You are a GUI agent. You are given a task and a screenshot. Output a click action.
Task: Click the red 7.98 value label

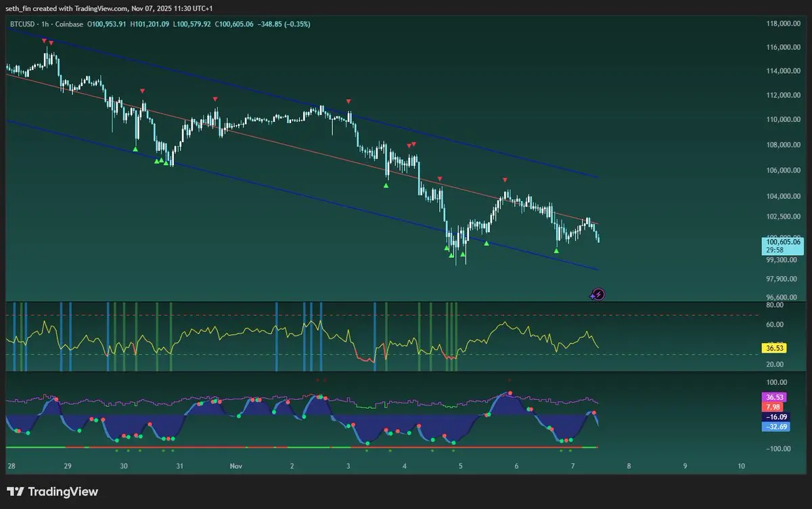click(772, 407)
